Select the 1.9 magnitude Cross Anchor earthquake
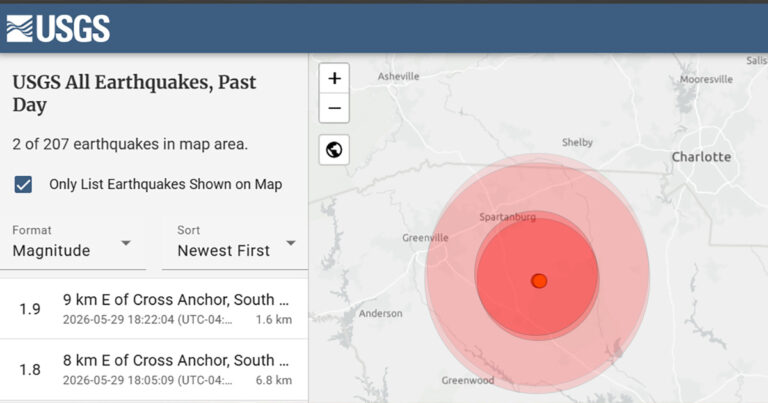The width and height of the screenshot is (768, 403). click(154, 308)
